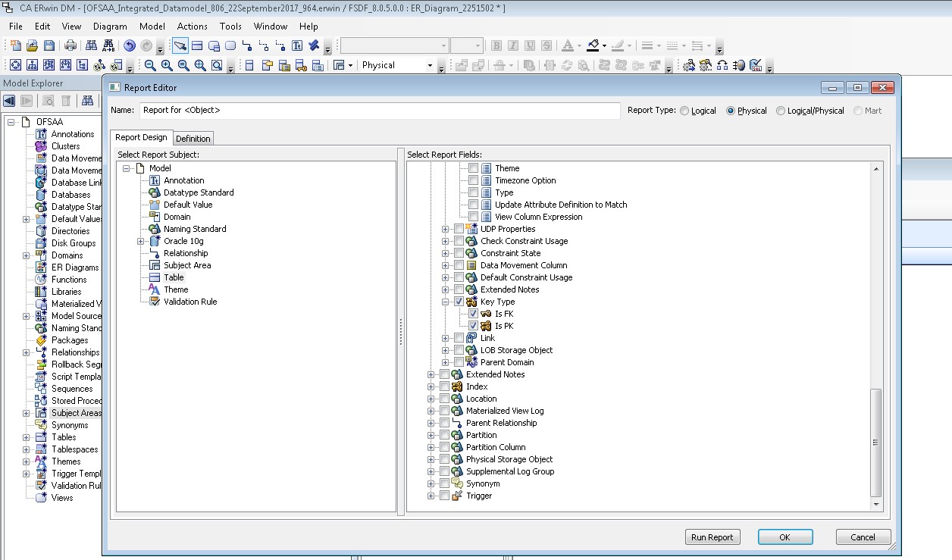Cancel the Report Editor dialog
Image resolution: width=952 pixels, height=560 pixels.
click(x=863, y=537)
